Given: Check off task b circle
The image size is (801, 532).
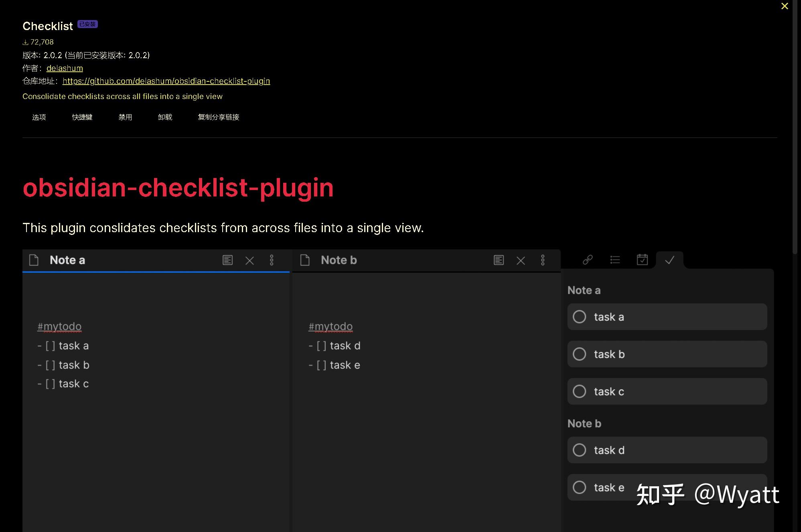Looking at the screenshot, I should 579,354.
